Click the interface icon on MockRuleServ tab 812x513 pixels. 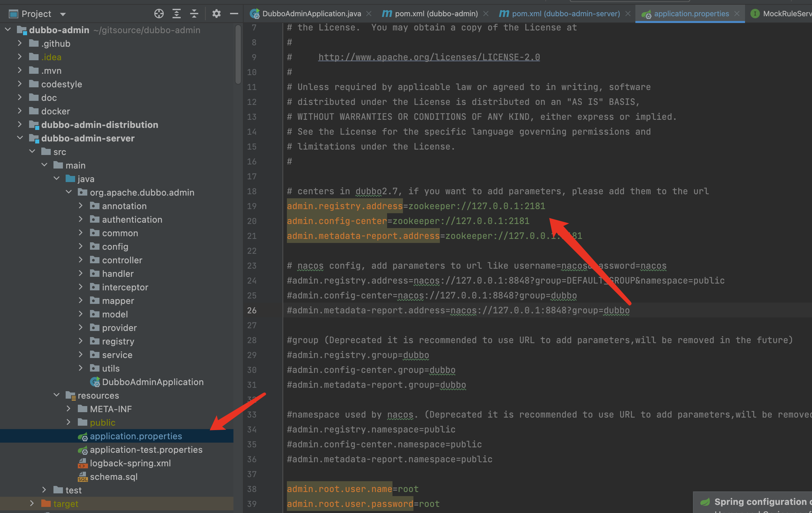pyautogui.click(x=754, y=14)
